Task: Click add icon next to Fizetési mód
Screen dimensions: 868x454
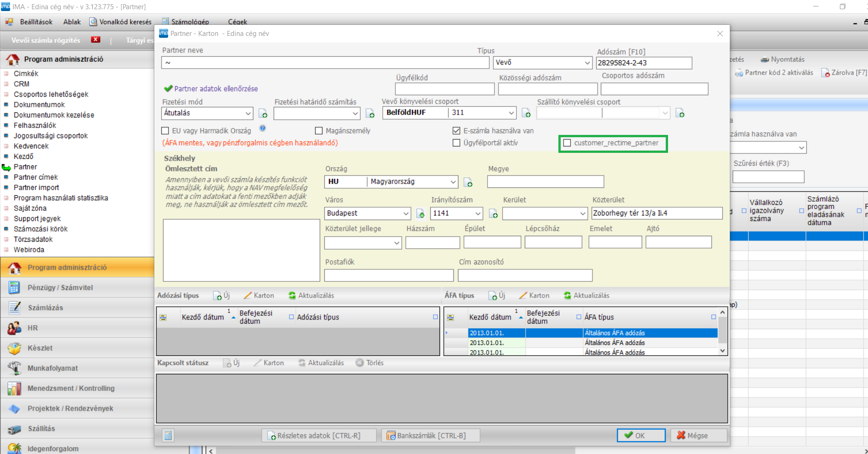Action: tap(263, 113)
